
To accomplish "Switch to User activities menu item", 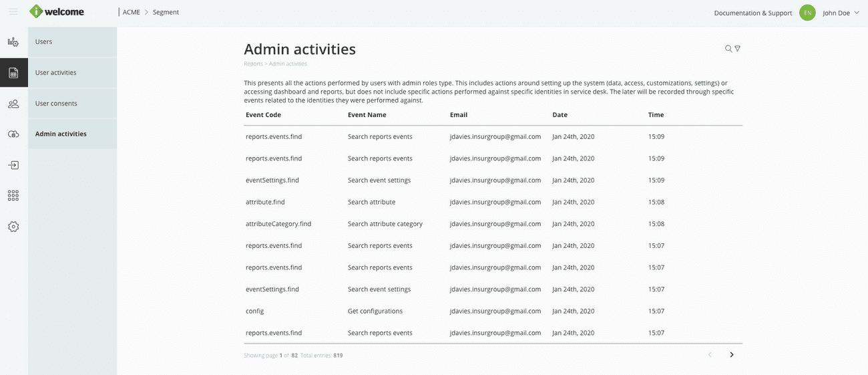I will click(72, 73).
